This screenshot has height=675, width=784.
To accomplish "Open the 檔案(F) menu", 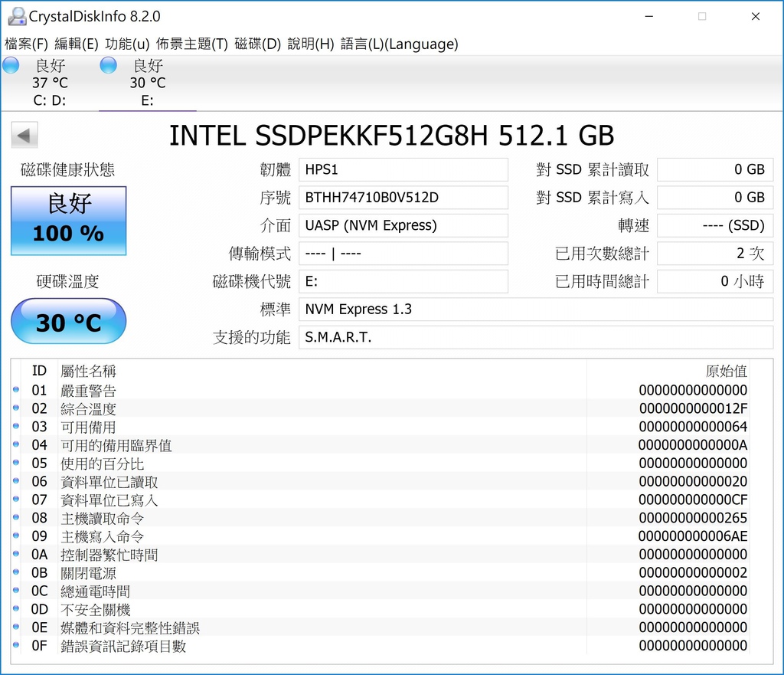I will tap(26, 44).
